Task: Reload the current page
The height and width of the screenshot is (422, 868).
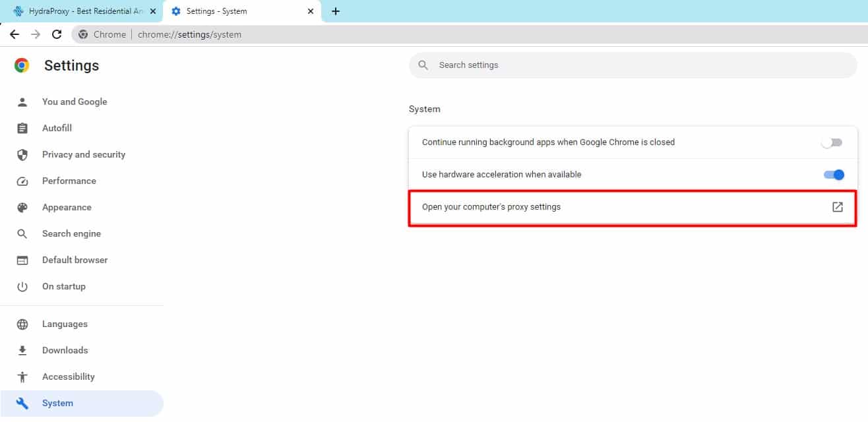Action: [56, 34]
